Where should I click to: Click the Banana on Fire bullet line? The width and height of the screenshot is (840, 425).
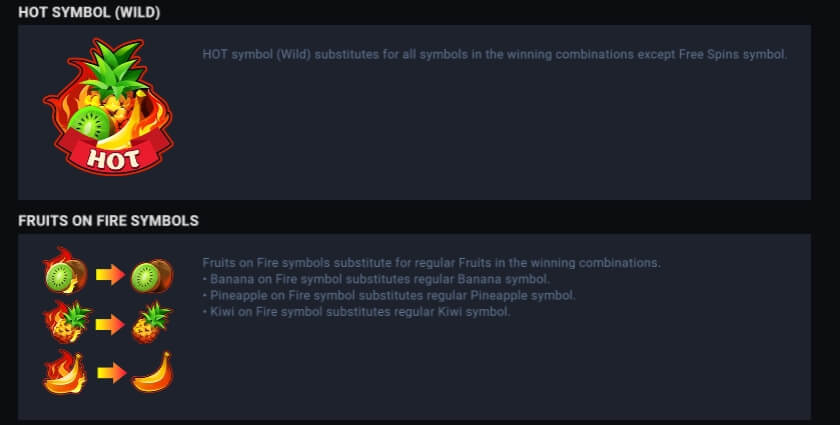(376, 279)
